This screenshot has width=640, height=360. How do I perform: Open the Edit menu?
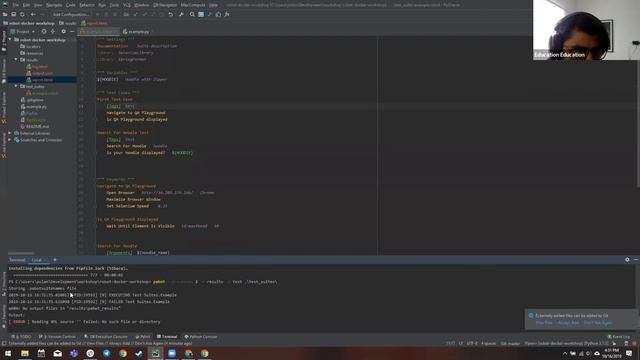26,5
